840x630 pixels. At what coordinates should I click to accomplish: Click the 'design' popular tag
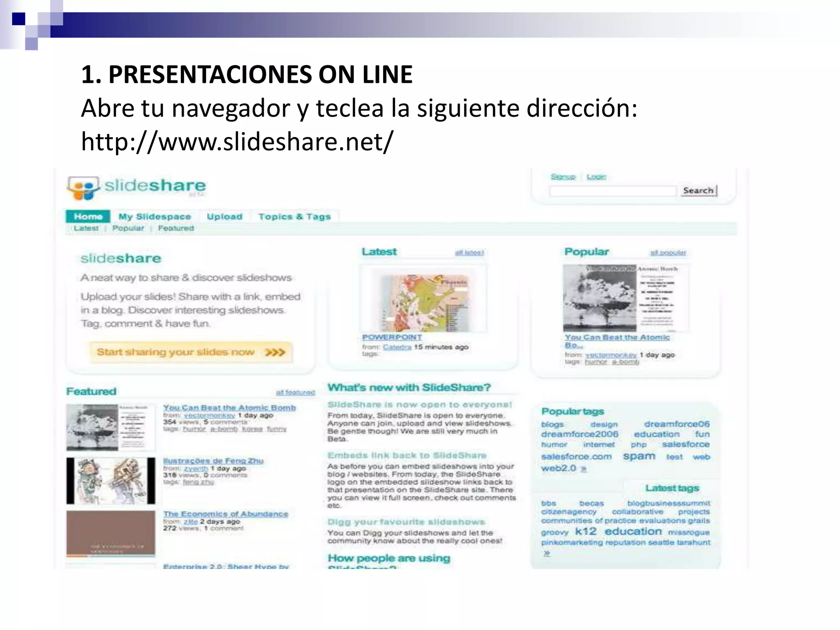[604, 425]
